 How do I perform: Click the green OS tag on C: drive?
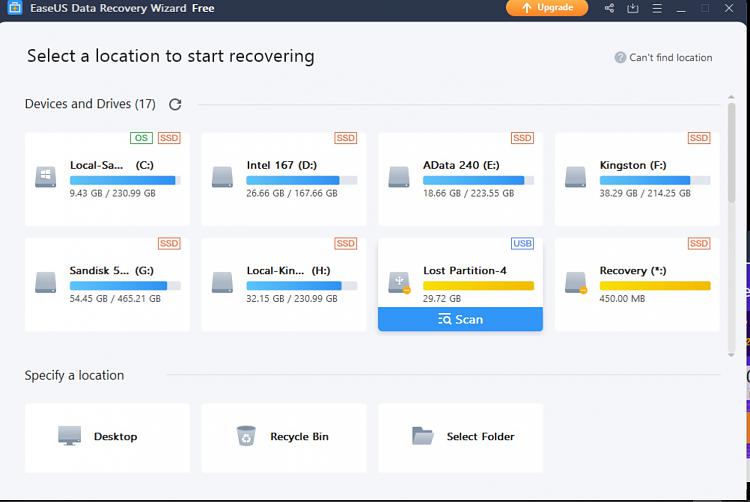point(141,138)
